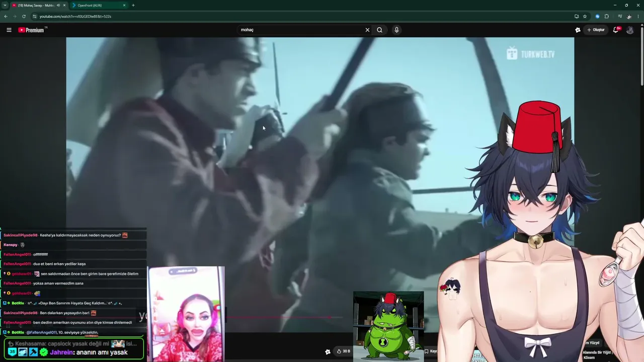Click the icon left of the like button

pyautogui.click(x=328, y=352)
